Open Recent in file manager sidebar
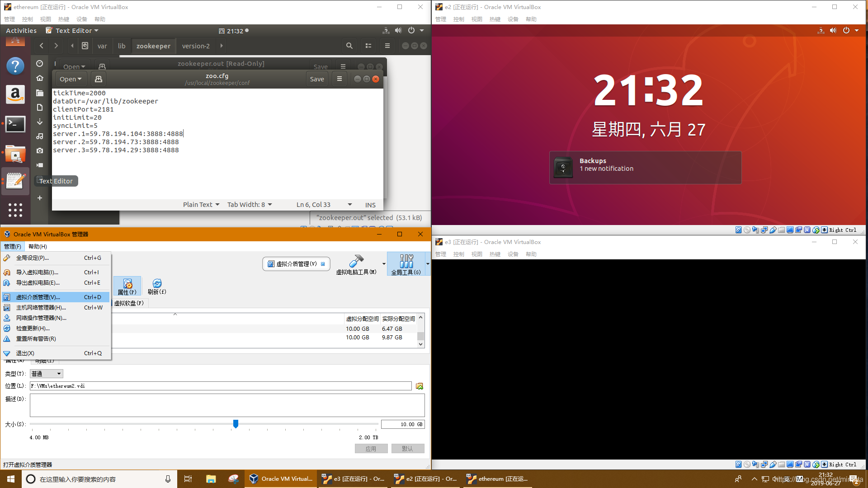Image resolution: width=868 pixels, height=488 pixels. point(40,64)
